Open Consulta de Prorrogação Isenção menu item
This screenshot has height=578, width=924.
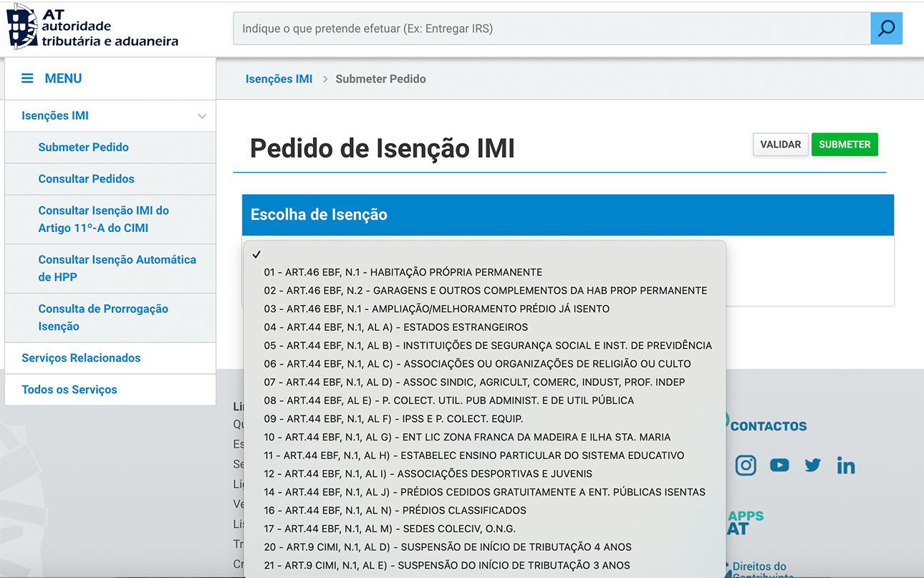[103, 317]
